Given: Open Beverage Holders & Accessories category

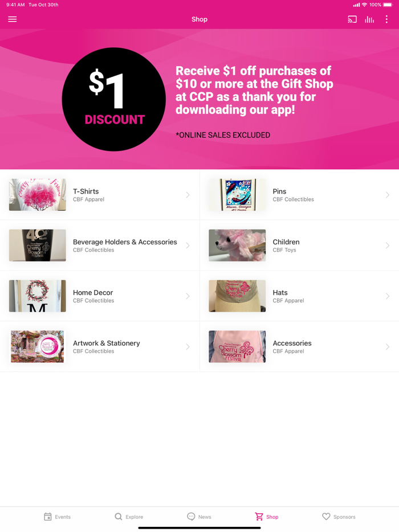Looking at the screenshot, I should [100, 245].
